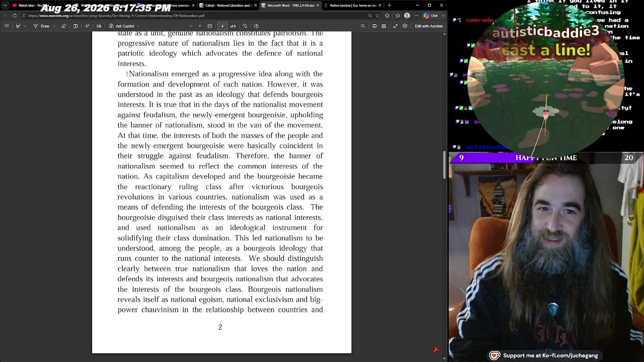Click the number 9 on the purple bar
This screenshot has height=362, width=644.
pos(461,158)
